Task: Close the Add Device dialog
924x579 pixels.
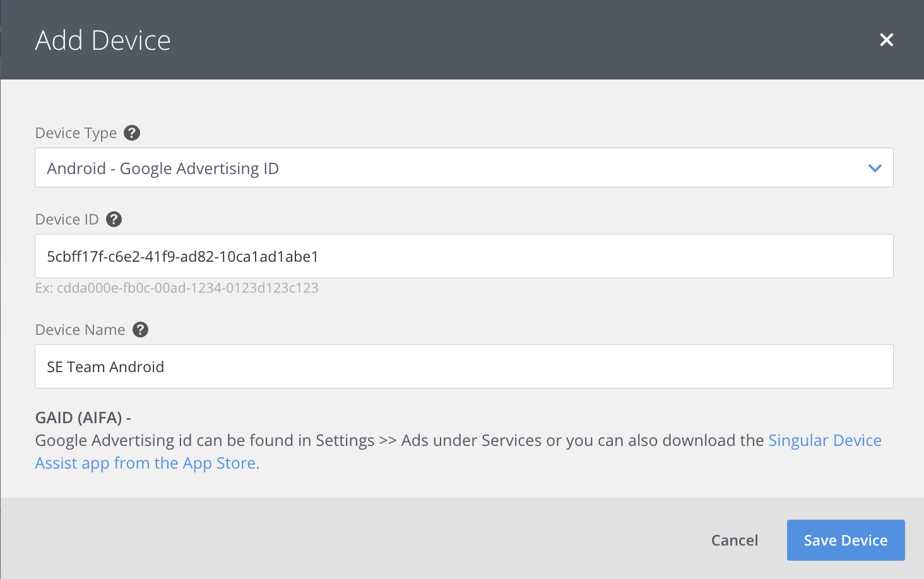Action: (x=886, y=40)
